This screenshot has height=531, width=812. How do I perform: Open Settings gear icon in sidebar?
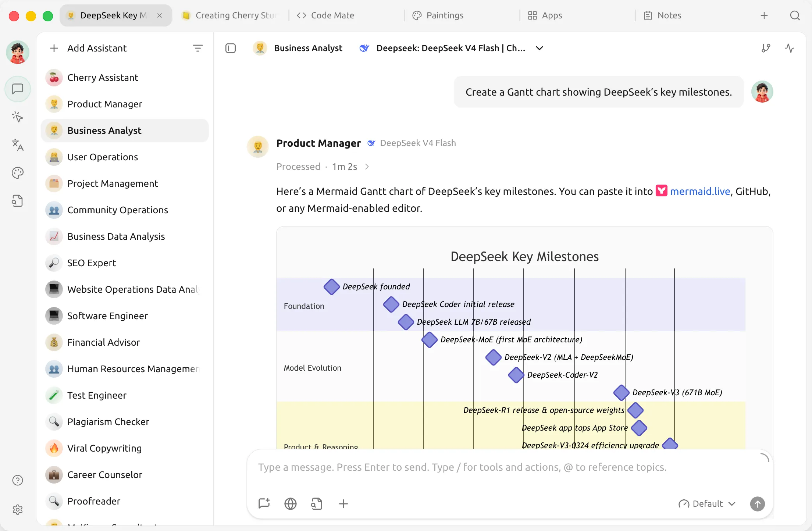click(18, 509)
